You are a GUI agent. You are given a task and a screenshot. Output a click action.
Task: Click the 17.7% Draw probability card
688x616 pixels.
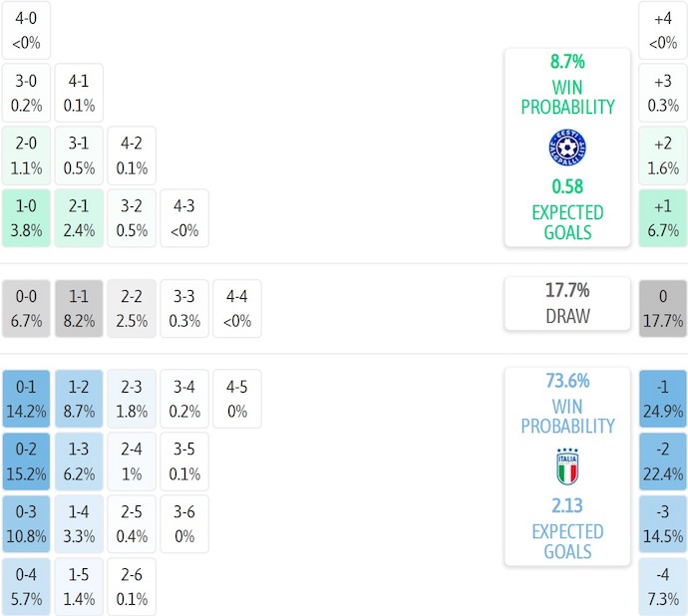pyautogui.click(x=567, y=303)
